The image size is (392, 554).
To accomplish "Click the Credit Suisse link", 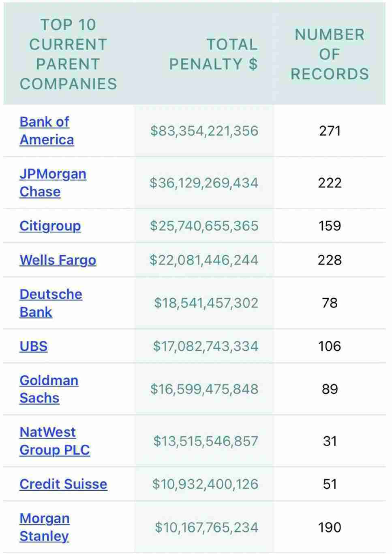I will (63, 484).
